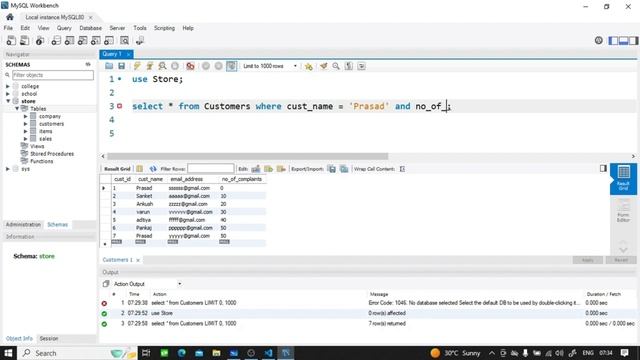The width and height of the screenshot is (640, 360).
Task: Close the Query 1 tab
Action: [129, 54]
